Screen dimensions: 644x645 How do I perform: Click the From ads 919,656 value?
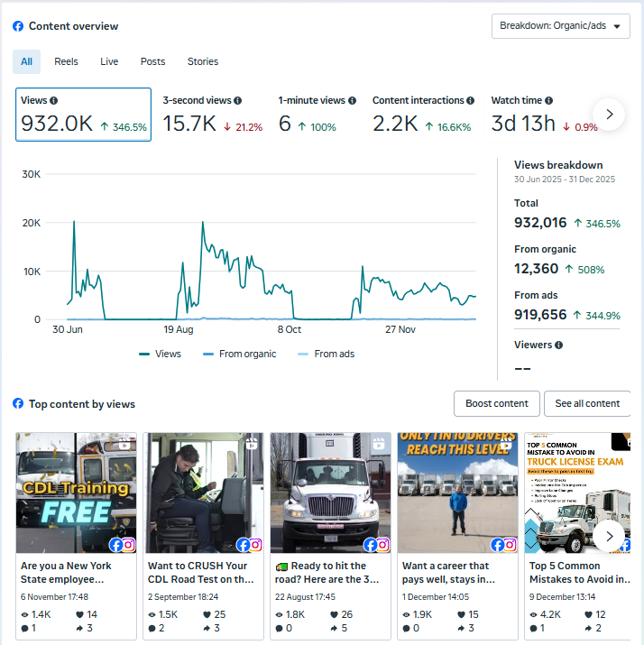click(x=540, y=315)
